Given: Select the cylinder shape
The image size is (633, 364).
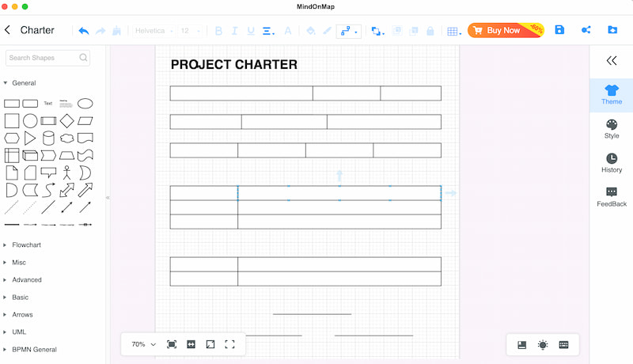Looking at the screenshot, I should [x=48, y=138].
